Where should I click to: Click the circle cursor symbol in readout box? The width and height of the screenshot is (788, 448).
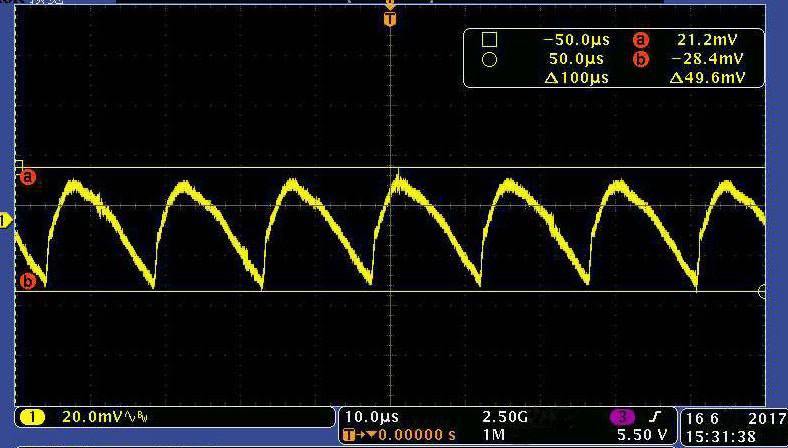pyautogui.click(x=489, y=60)
